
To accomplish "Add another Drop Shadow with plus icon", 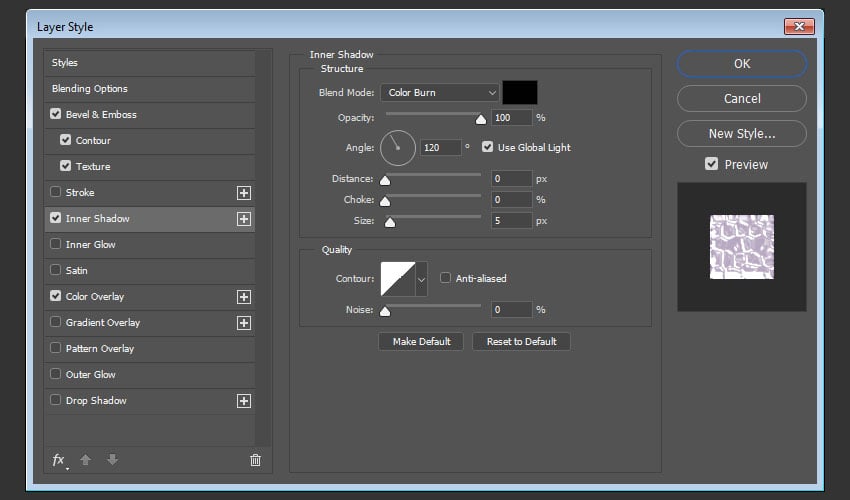I will pos(244,401).
